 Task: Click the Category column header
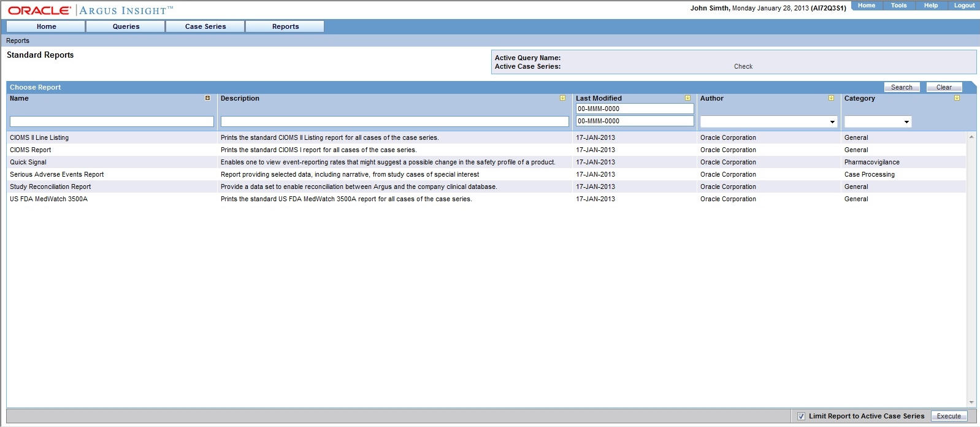tap(859, 98)
